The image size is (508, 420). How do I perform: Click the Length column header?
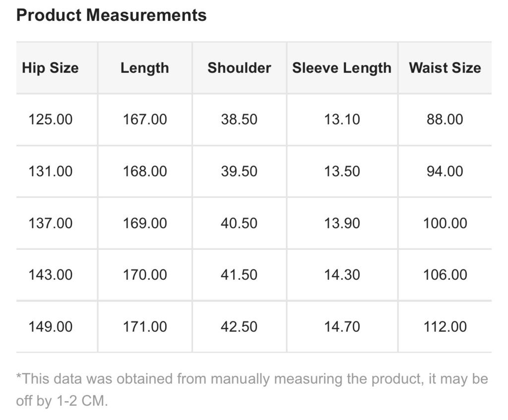(x=145, y=68)
